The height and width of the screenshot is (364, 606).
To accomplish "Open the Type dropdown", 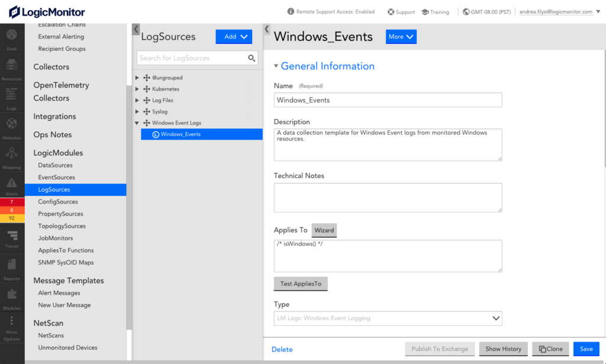I will pos(388,318).
